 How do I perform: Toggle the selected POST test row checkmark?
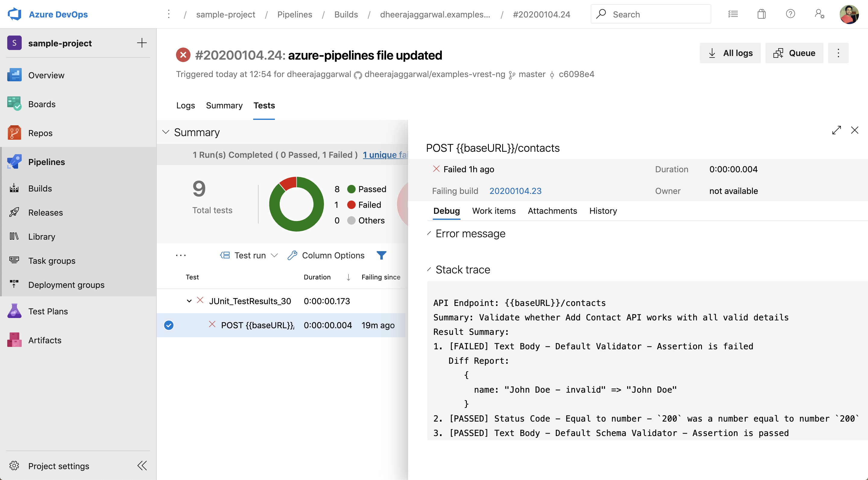tap(169, 325)
